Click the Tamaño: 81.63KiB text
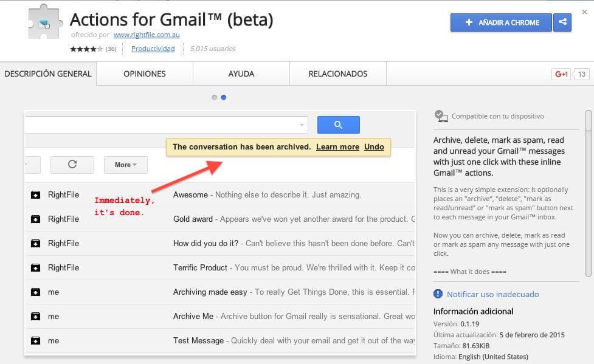This screenshot has height=364, width=594. [461, 346]
